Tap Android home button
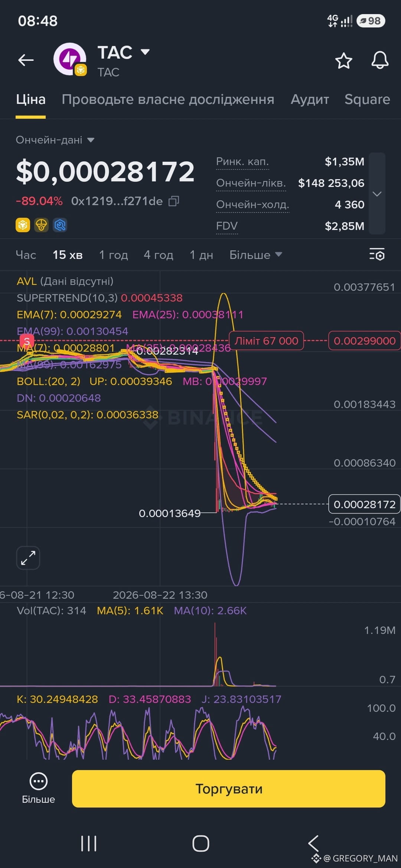Viewport: 401px width, 868px height. (x=200, y=844)
